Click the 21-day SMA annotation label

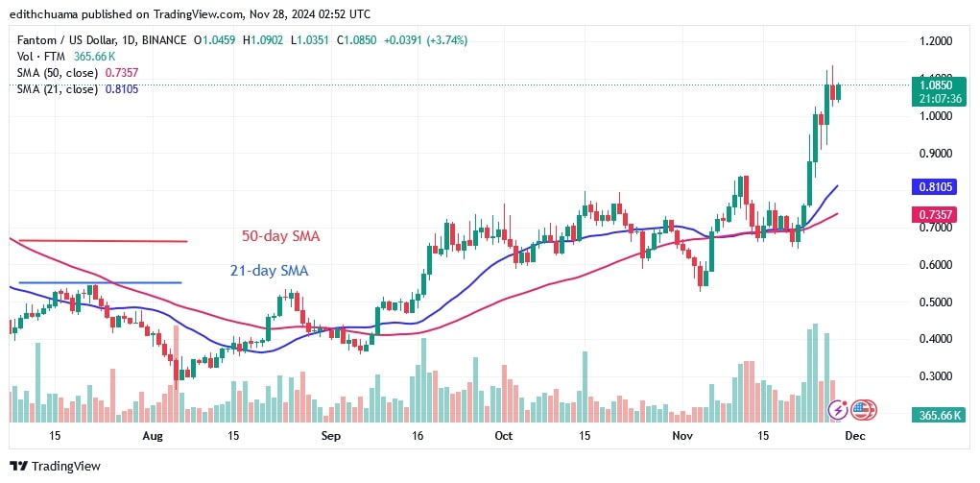point(270,271)
